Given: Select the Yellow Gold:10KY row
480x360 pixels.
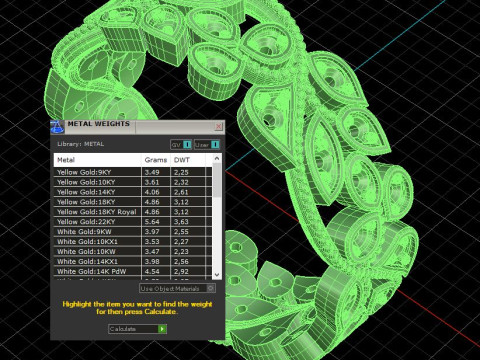Looking at the screenshot, I should point(133,182).
